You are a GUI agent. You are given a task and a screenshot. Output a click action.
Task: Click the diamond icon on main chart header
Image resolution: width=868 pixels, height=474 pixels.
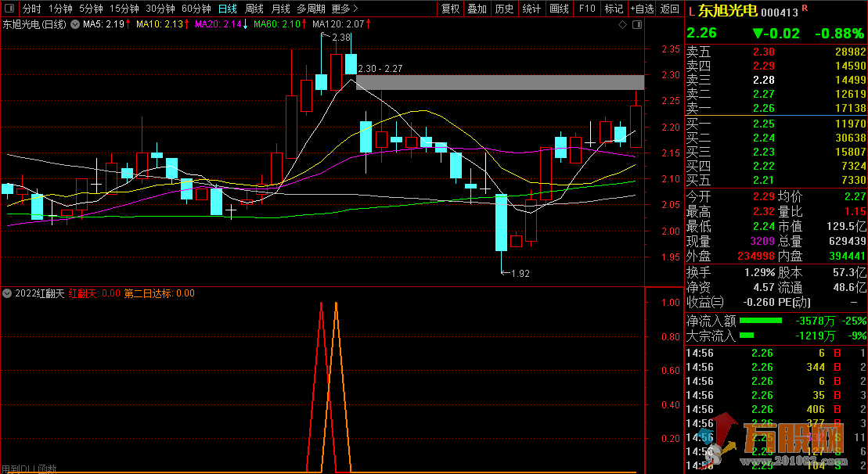[623, 24]
